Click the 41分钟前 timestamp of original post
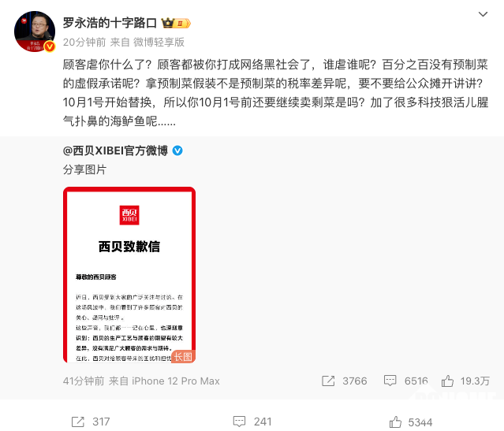 coord(84,381)
